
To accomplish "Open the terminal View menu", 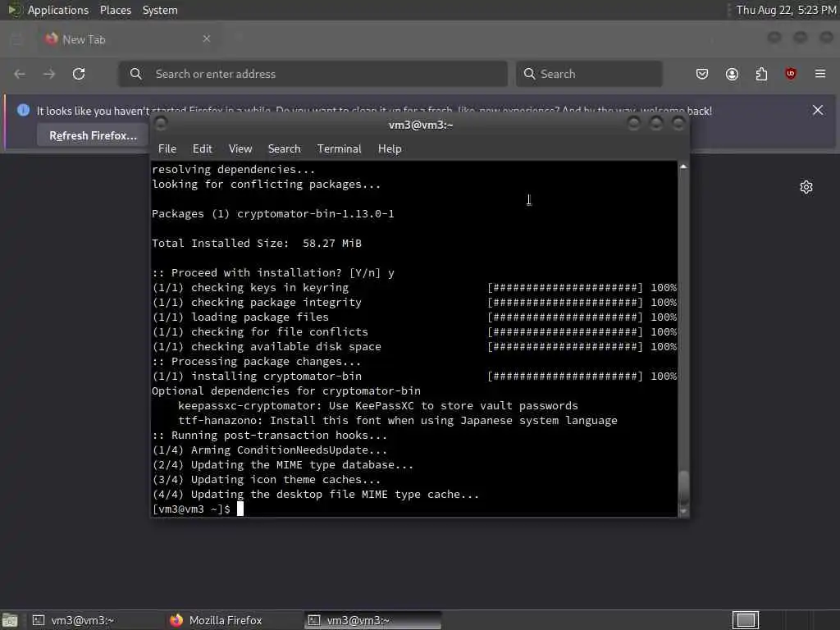I will tap(240, 149).
